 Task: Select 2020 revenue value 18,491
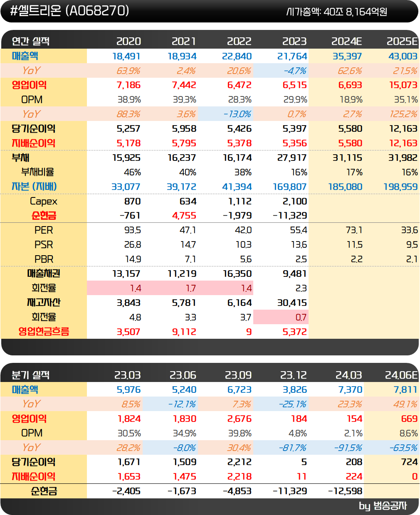pos(126,56)
